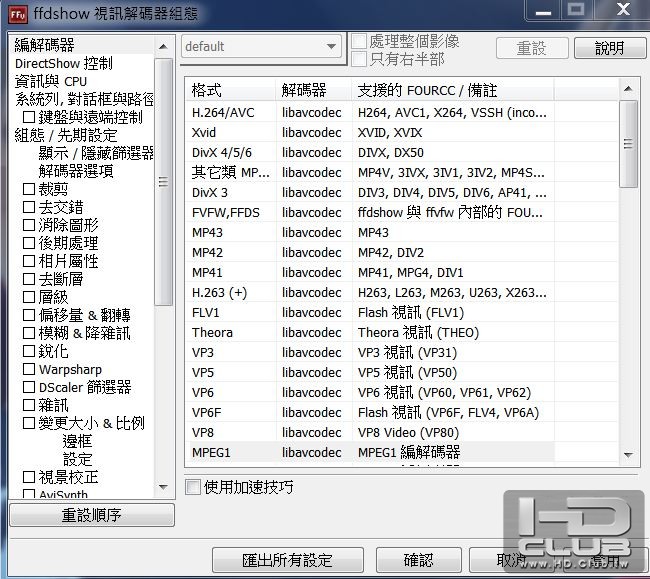Image resolution: width=650 pixels, height=579 pixels.
Task: Click the ffdshow FFv title bar icon
Action: click(18, 14)
